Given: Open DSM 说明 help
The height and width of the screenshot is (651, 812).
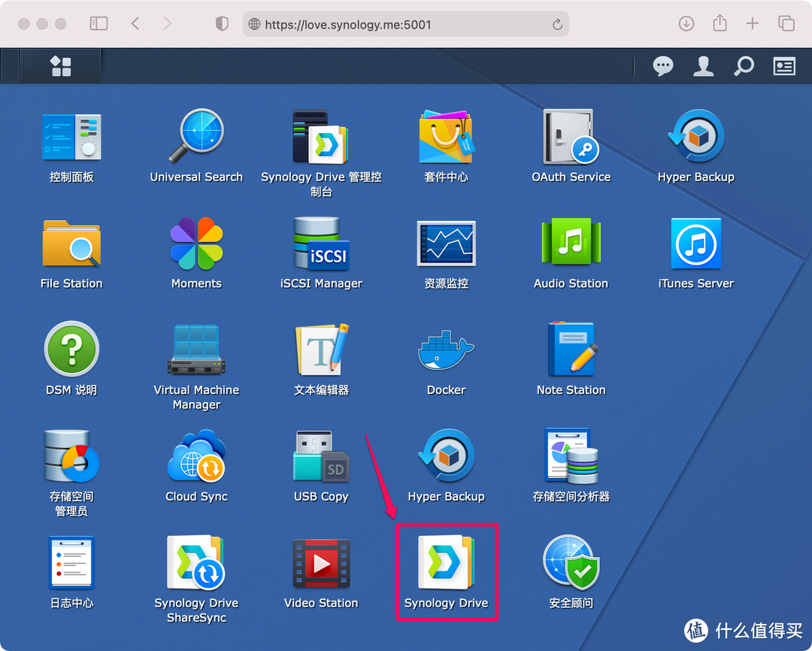Looking at the screenshot, I should pyautogui.click(x=71, y=349).
